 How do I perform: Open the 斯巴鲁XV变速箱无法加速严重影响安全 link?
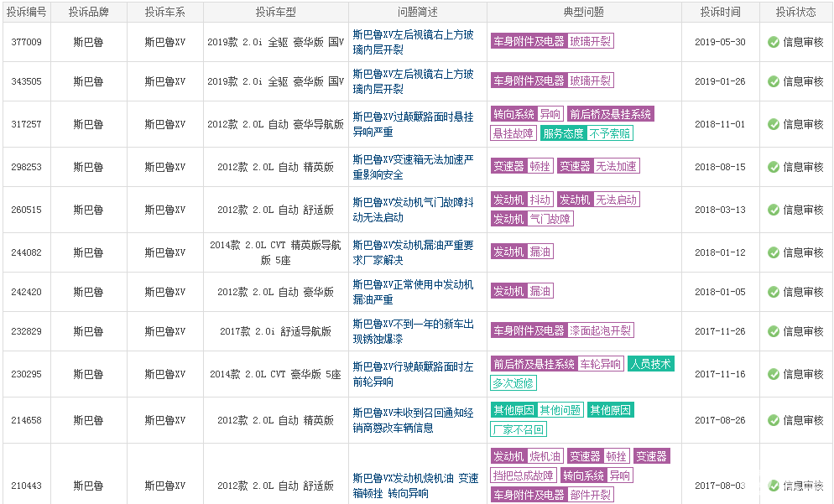[414, 167]
